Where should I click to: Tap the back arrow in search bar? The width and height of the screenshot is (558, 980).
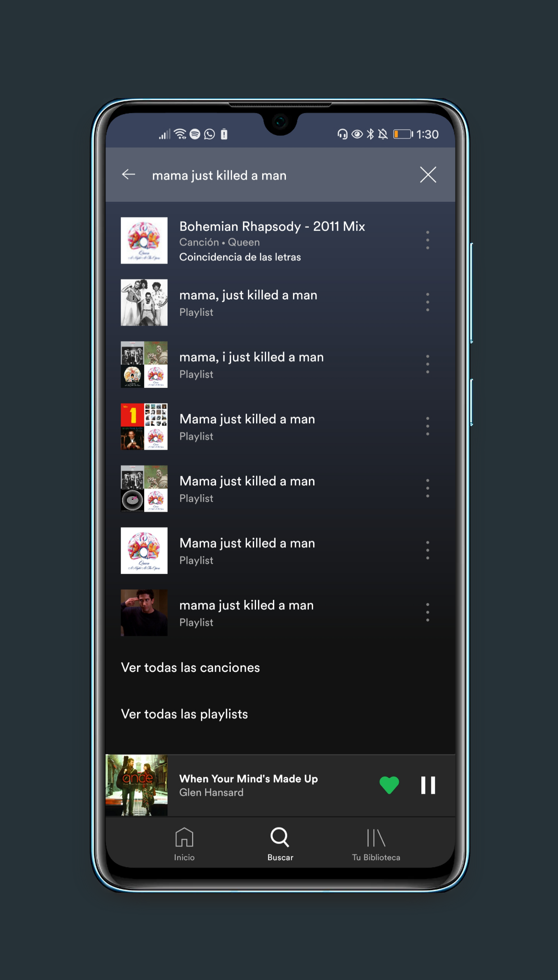click(128, 175)
